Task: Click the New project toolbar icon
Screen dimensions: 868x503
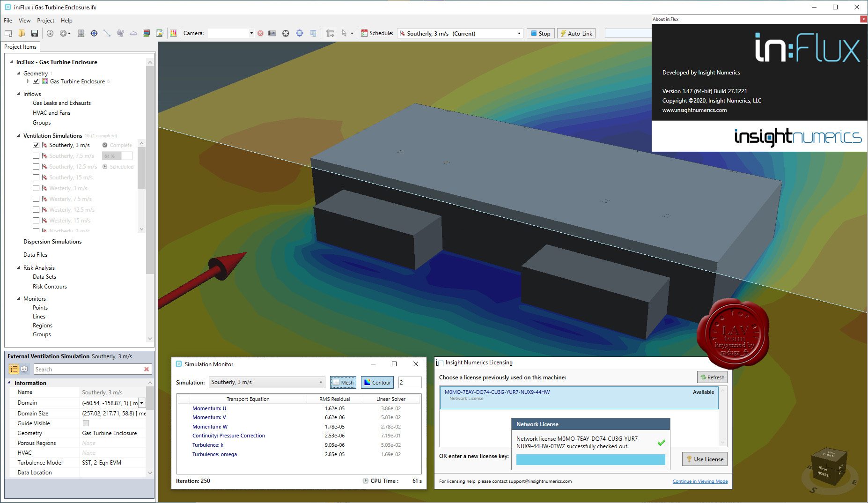Action: click(8, 33)
